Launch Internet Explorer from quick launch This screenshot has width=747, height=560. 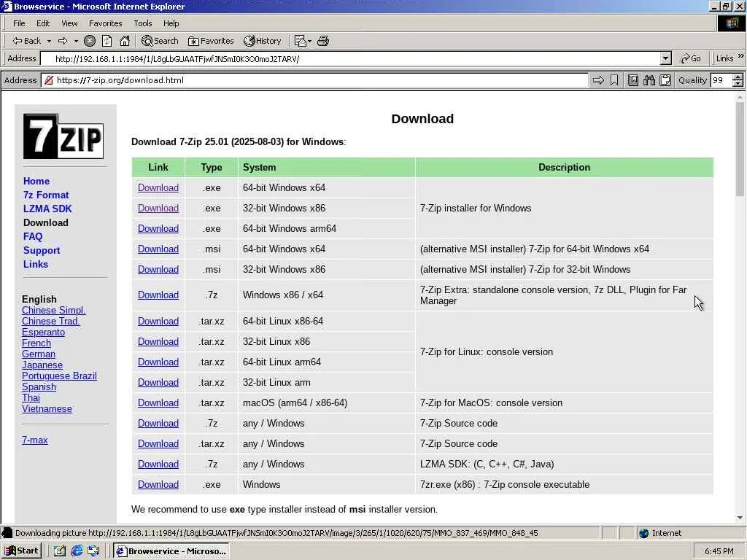pyautogui.click(x=77, y=551)
